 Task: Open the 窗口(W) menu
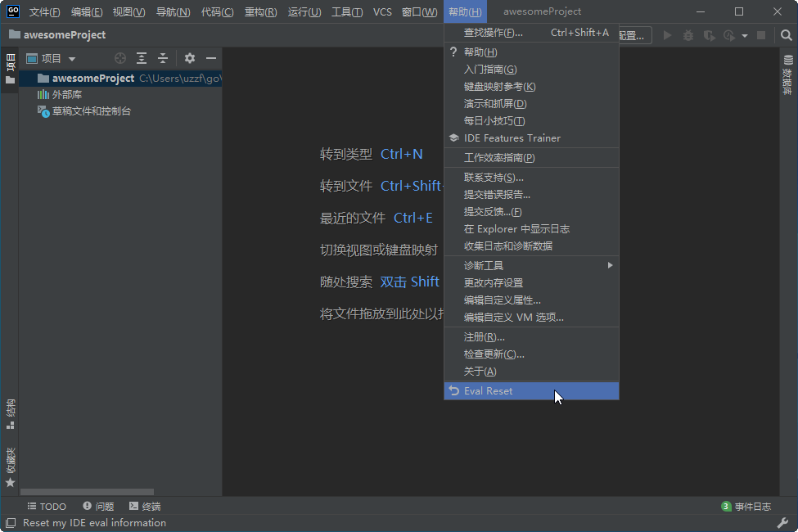click(419, 11)
